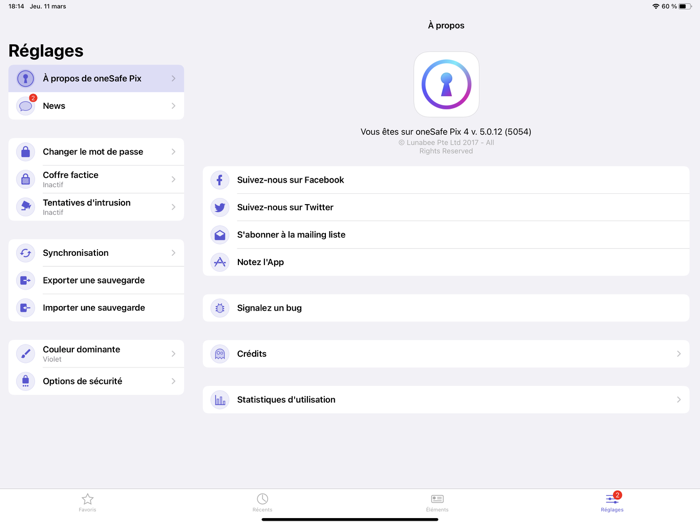Click the Lunabee Pte Ltd 2017 copyright text
Image resolution: width=700 pixels, height=525 pixels.
tap(446, 147)
